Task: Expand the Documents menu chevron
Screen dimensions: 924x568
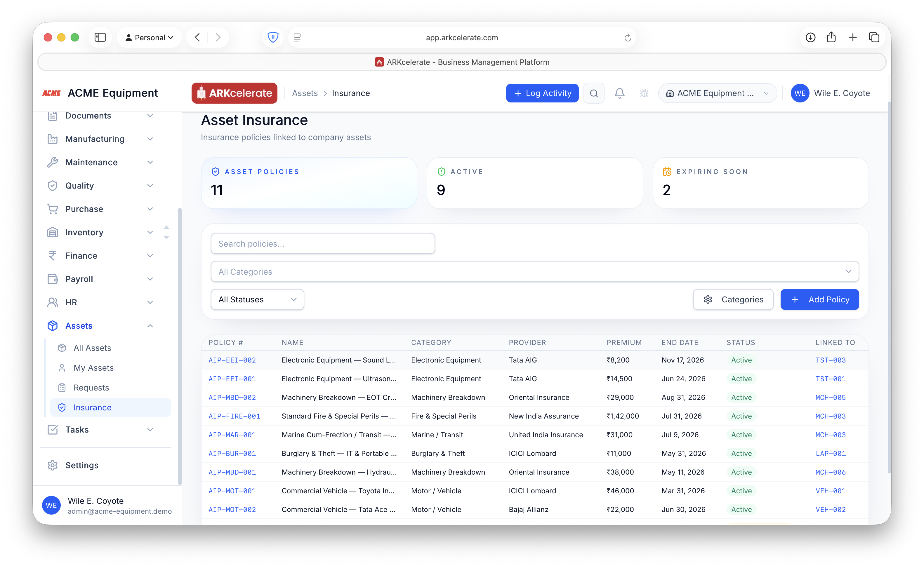Action: pyautogui.click(x=150, y=116)
